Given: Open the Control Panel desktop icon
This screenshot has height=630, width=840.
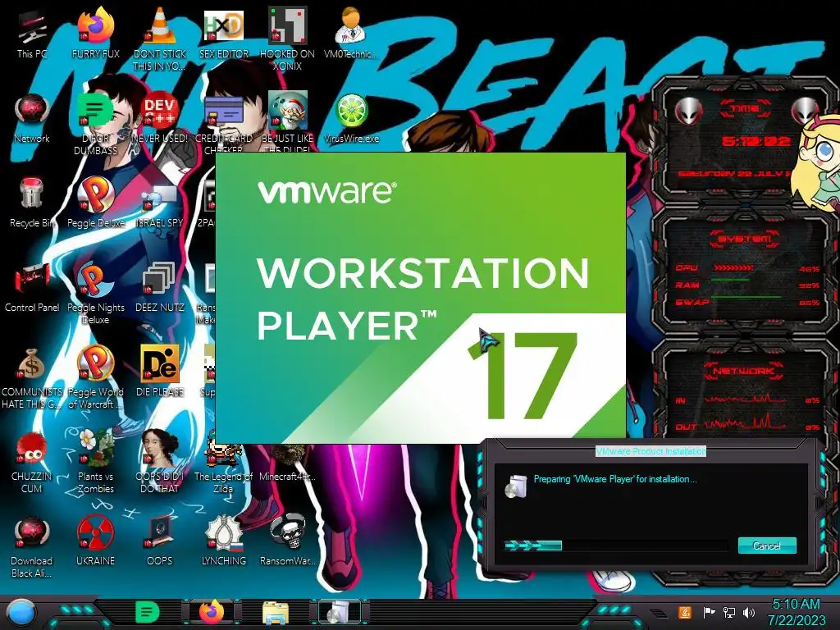Looking at the screenshot, I should (x=32, y=288).
